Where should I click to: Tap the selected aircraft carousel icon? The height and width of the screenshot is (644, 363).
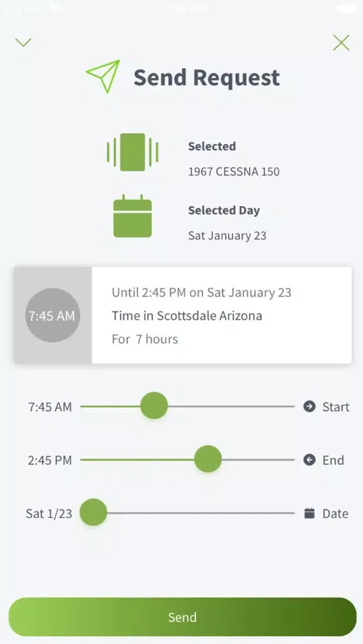pos(132,152)
